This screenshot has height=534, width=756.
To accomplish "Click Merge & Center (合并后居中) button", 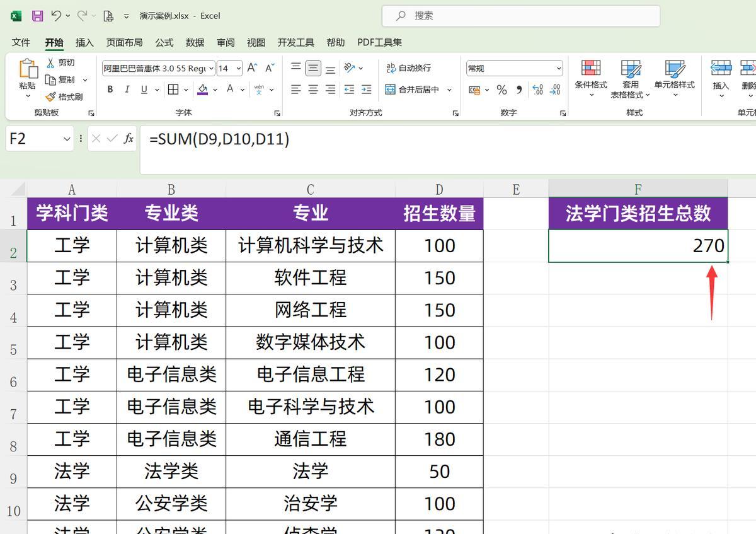I will click(x=413, y=90).
